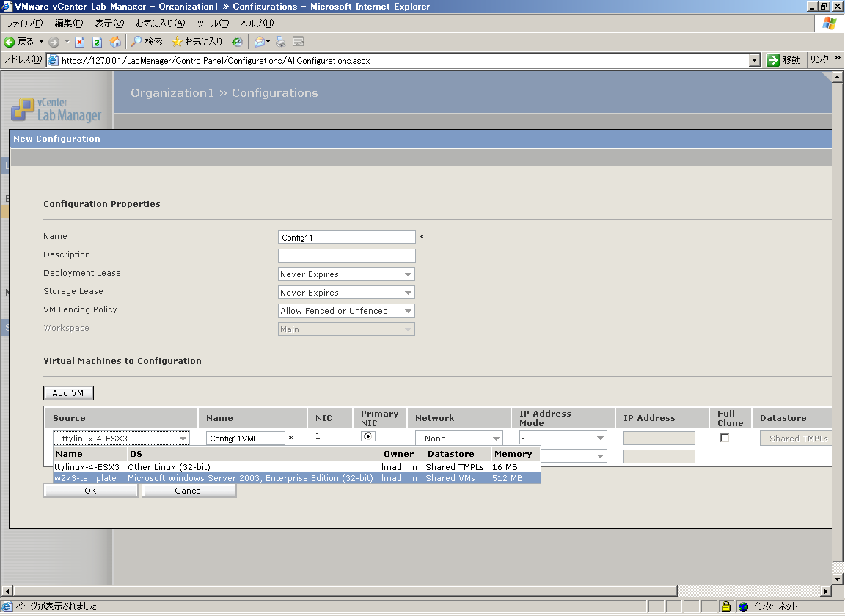Click the Mail envelope toolbar icon
The image size is (845, 616).
[259, 42]
